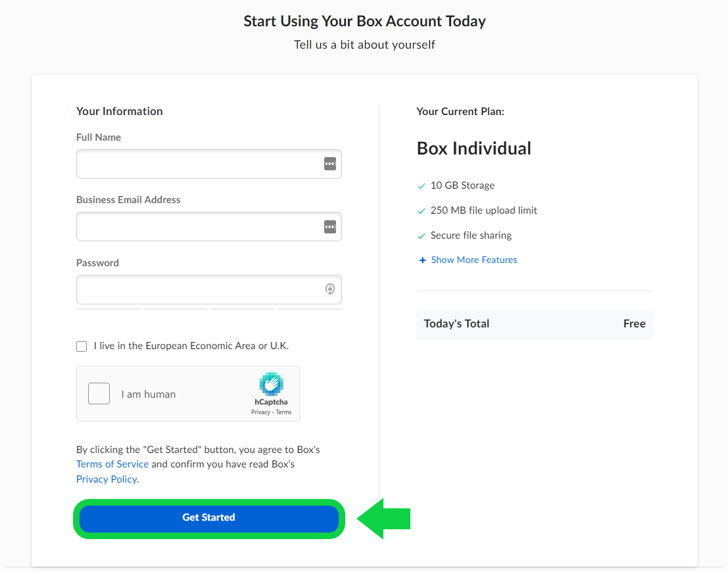Check the European Economic Area or U.K. checkbox
This screenshot has height=572, width=728.
(x=82, y=346)
